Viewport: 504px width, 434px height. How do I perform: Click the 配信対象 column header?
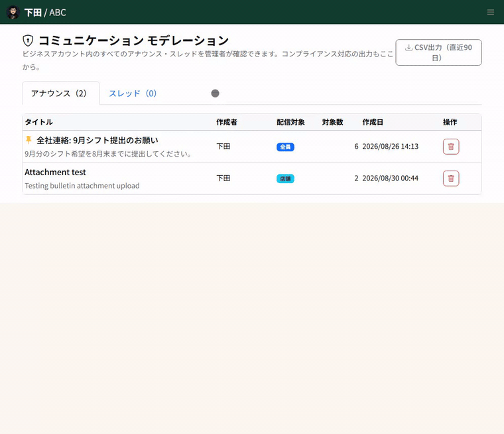pyautogui.click(x=290, y=122)
